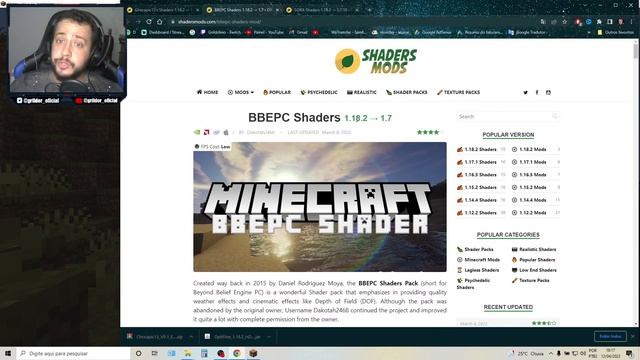Go back with the browser back arrow
Viewport: 640px width, 360px height.
[128, 22]
